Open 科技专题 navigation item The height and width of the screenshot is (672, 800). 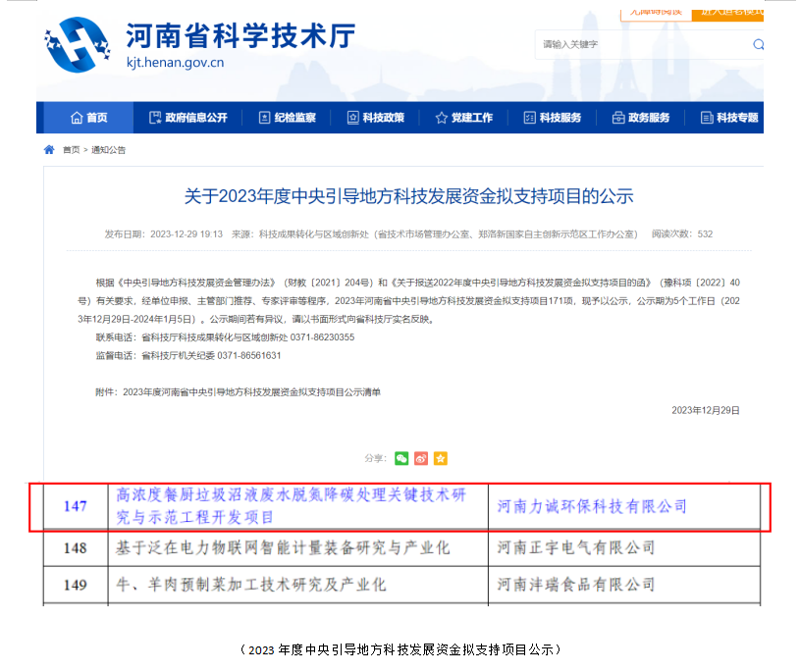coord(728,118)
